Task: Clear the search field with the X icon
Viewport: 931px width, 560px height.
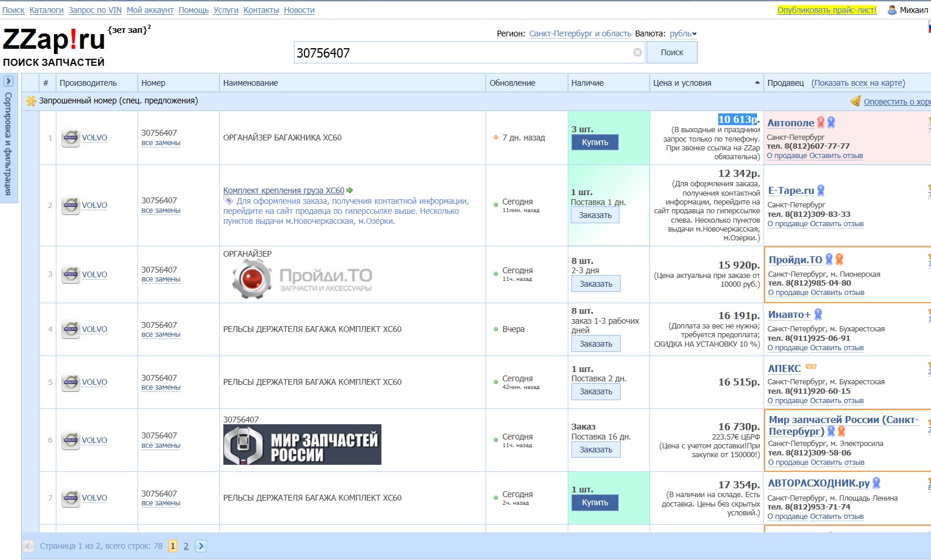Action: 638,52
